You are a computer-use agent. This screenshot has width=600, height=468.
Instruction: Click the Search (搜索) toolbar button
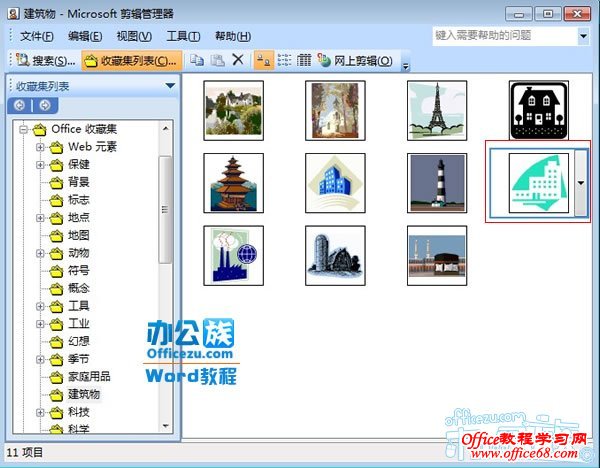point(46,60)
